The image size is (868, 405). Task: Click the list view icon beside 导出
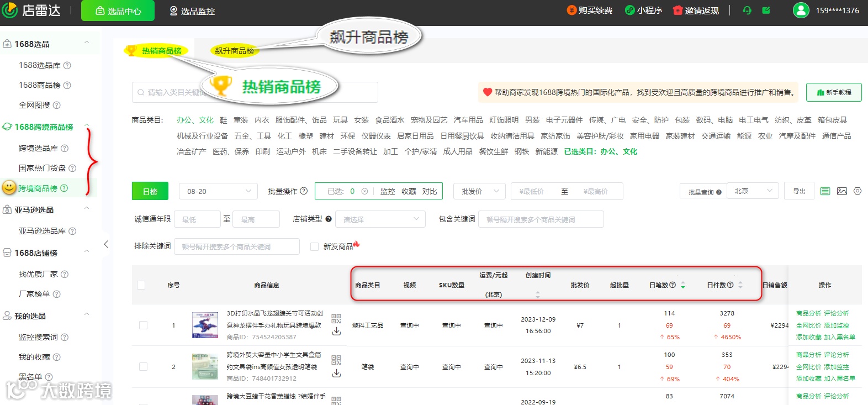pos(825,191)
